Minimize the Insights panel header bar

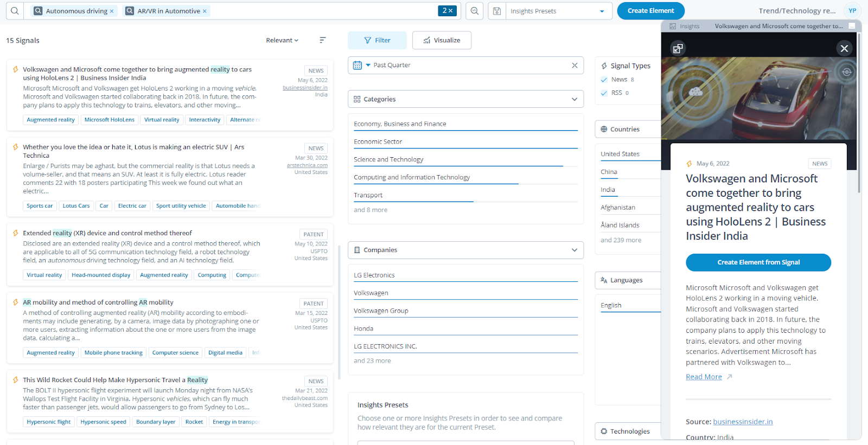click(852, 26)
